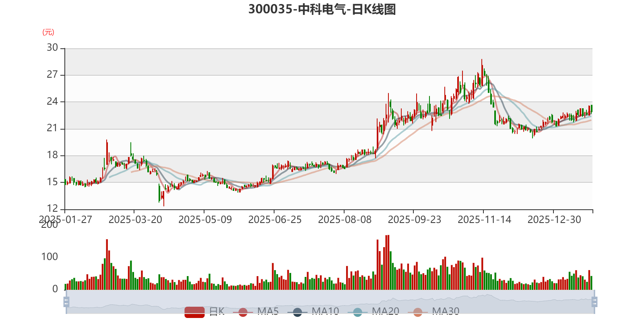Screen dimensions: 644x322
Task: Click the x-axis date label 2025-09-23
Action: 415,219
